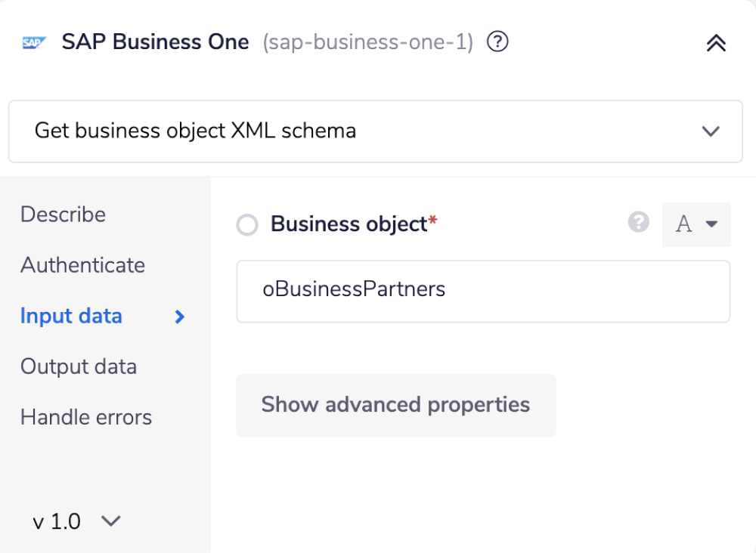756x553 pixels.
Task: Open the Handle errors section
Action: (85, 416)
